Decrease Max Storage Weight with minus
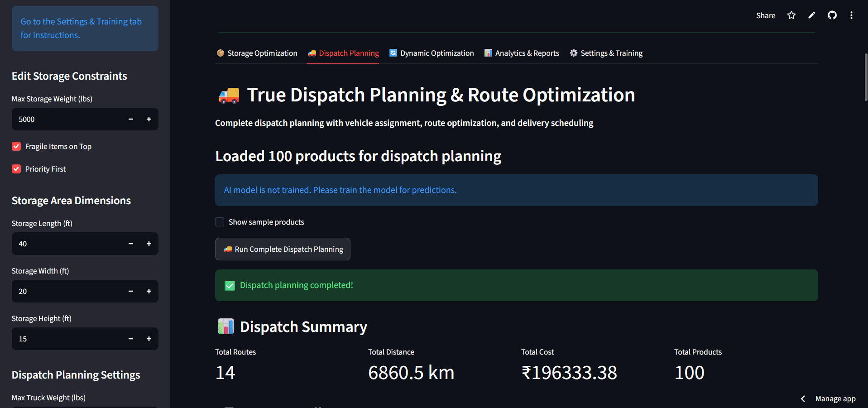 (131, 119)
